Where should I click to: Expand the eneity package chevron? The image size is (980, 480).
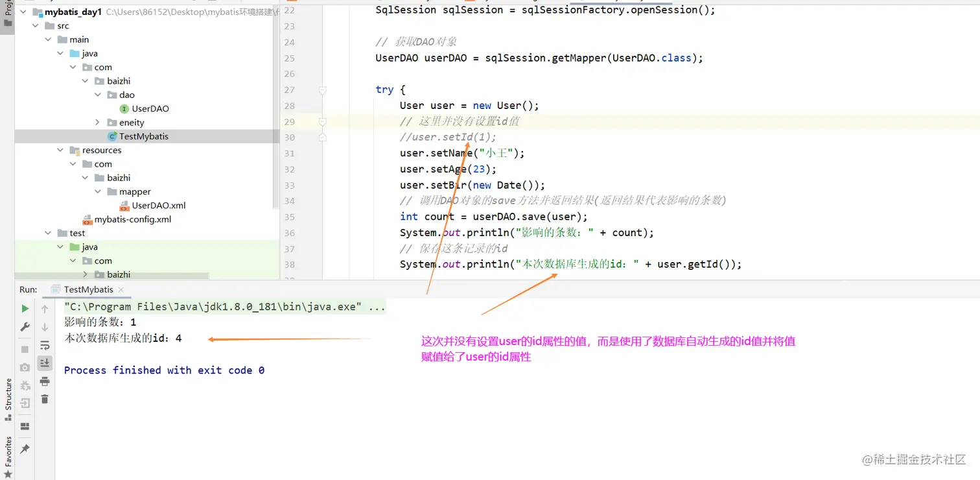98,123
